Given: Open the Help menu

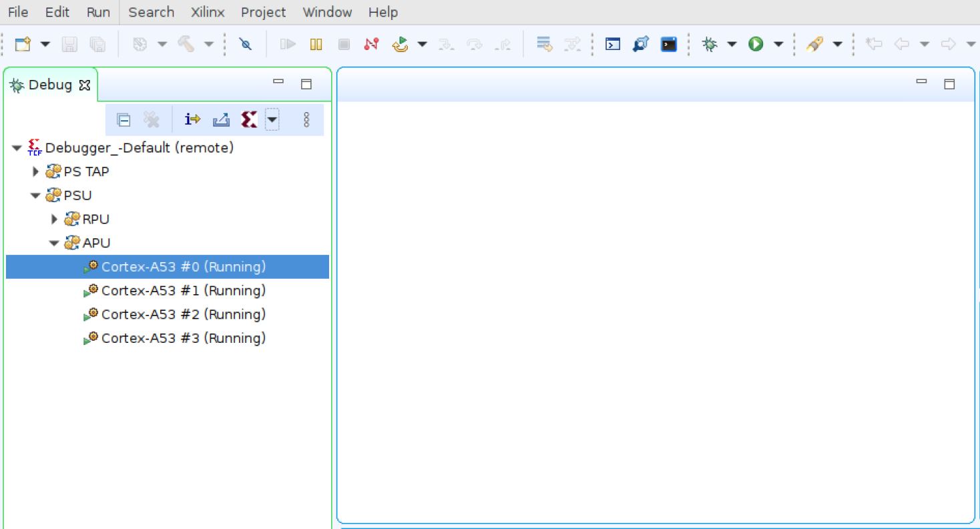Looking at the screenshot, I should pos(383,12).
